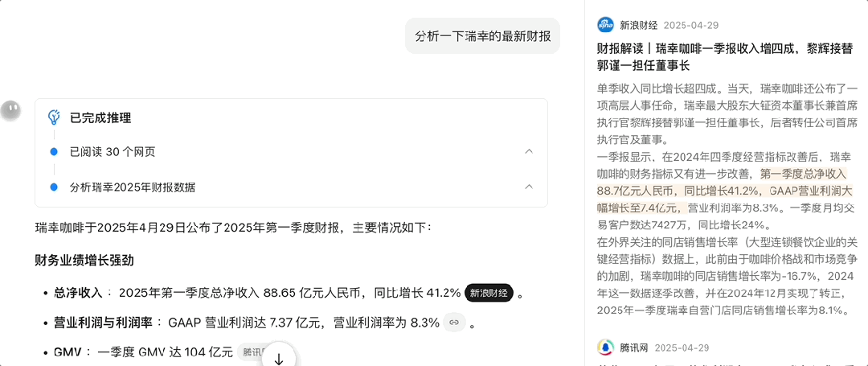Click the blue dot beside 已阅读 30 个网页
The height and width of the screenshot is (366, 868).
pyautogui.click(x=54, y=151)
